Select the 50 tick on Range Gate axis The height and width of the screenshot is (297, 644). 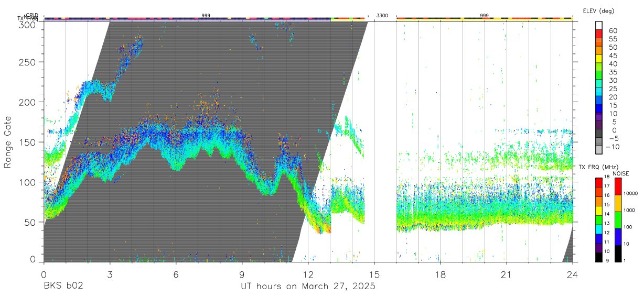tap(29, 222)
